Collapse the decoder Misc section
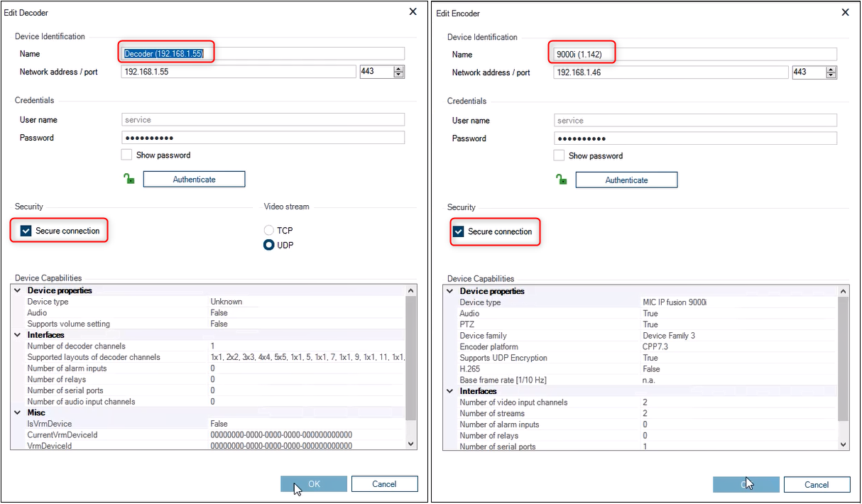Image resolution: width=862 pixels, height=504 pixels. pos(17,412)
